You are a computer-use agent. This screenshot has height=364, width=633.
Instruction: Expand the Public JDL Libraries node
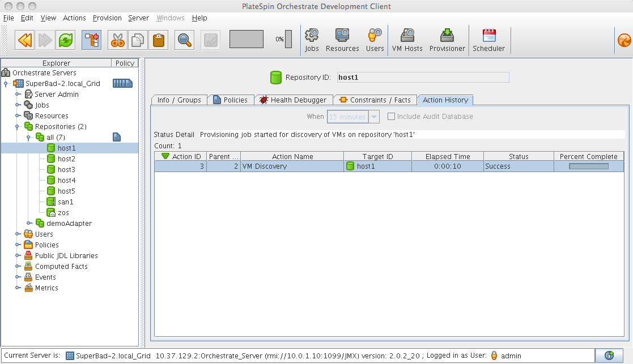click(18, 255)
